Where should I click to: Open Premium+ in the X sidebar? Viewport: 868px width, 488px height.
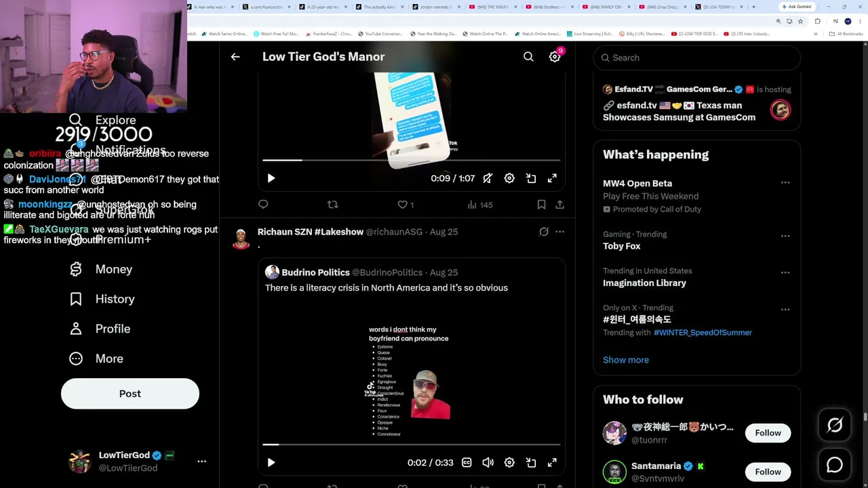[110, 239]
